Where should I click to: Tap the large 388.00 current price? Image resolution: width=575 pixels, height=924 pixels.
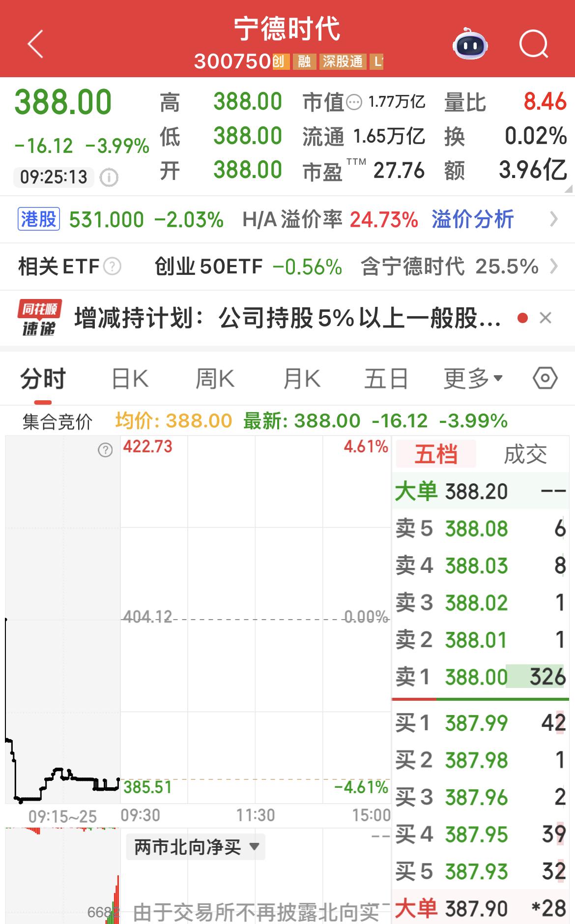pyautogui.click(x=63, y=102)
